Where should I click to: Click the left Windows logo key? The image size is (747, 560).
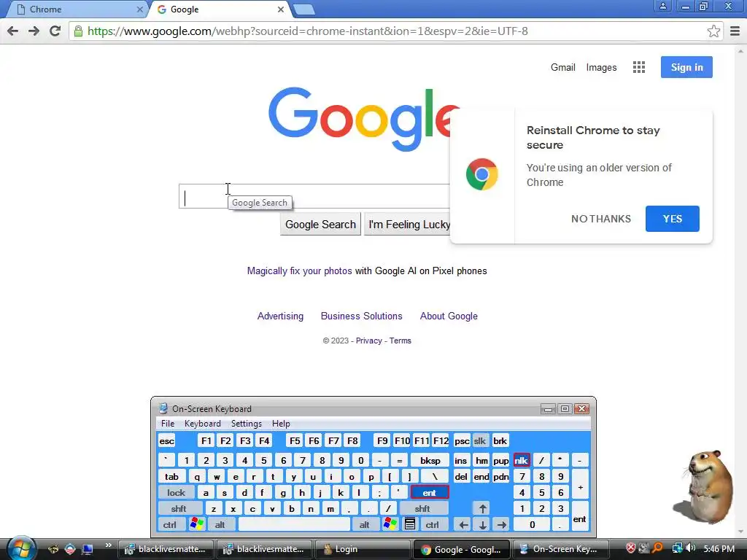coord(197,525)
